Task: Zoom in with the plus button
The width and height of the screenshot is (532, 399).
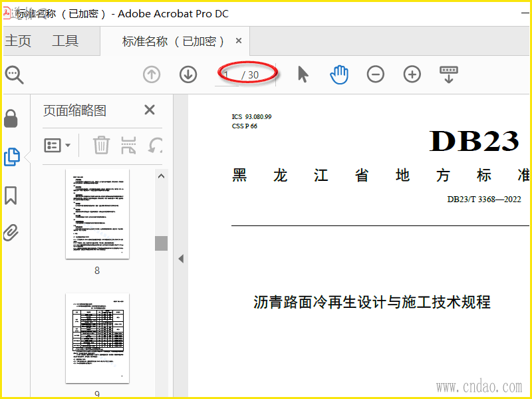Action: click(x=412, y=74)
